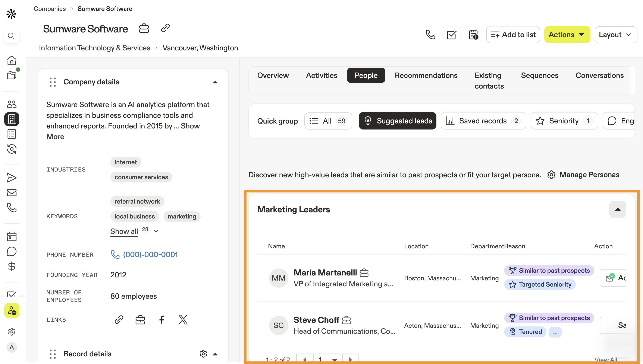
Task: Open the Layout dropdown
Action: [x=615, y=35]
